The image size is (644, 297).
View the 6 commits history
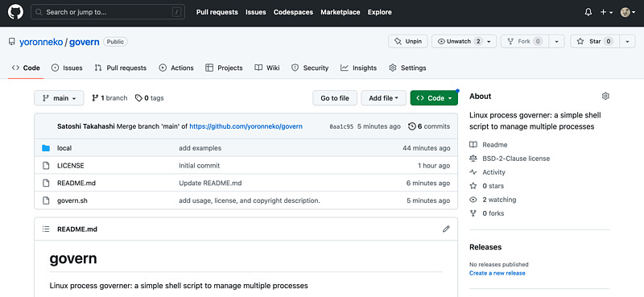pos(429,126)
